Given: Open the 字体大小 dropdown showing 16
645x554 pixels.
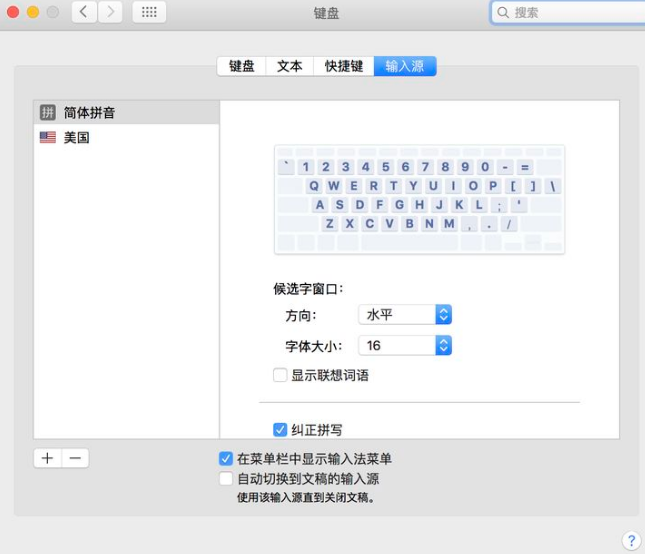Looking at the screenshot, I should [405, 346].
